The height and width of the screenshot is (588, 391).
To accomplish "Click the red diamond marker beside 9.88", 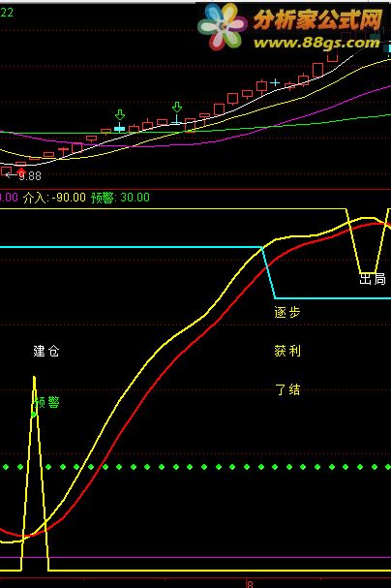I will (21, 171).
